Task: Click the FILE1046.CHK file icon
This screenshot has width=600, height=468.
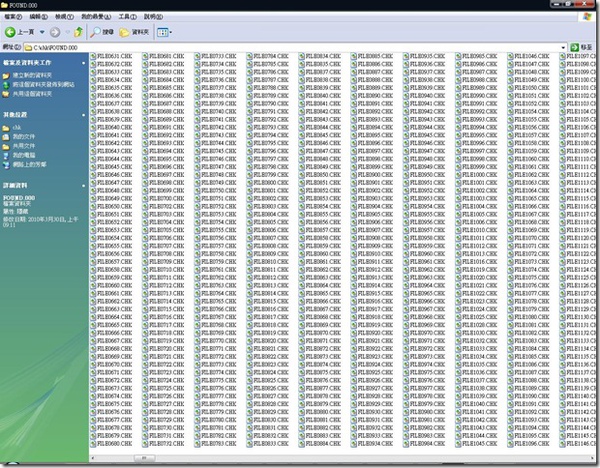Action: point(510,56)
